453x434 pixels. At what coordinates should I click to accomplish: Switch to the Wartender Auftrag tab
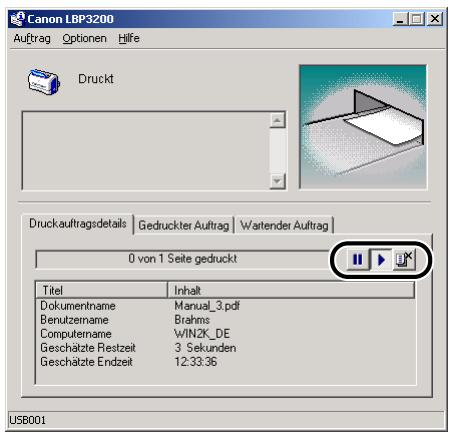click(284, 226)
